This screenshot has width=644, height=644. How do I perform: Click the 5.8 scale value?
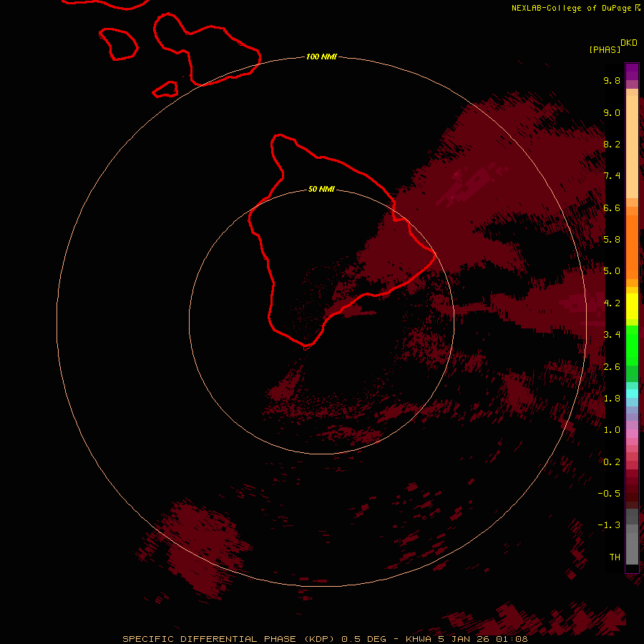tap(612, 240)
